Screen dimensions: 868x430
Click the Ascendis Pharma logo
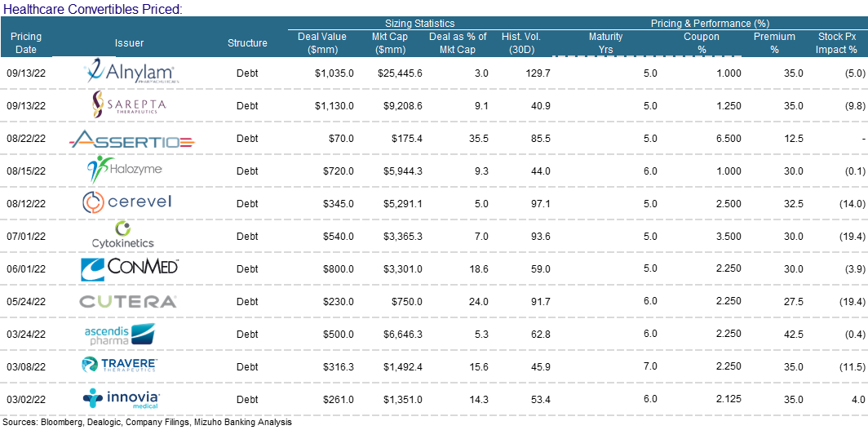[120, 335]
